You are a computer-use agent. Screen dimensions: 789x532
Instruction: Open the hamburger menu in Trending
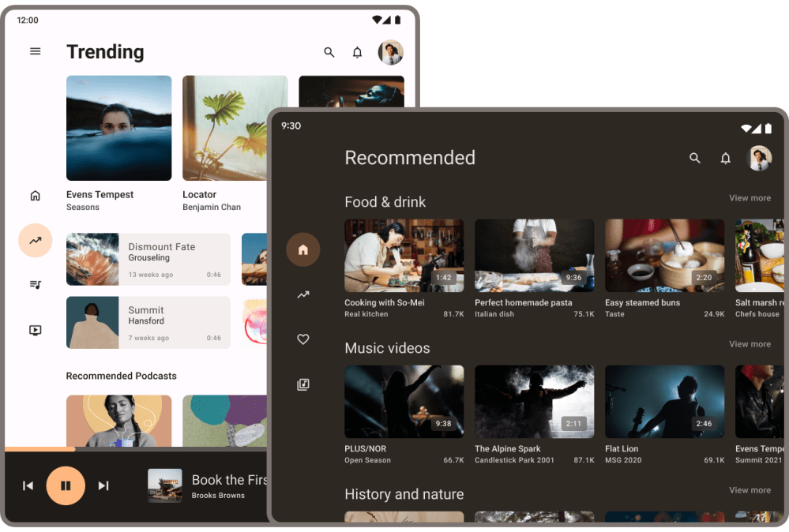(x=35, y=51)
